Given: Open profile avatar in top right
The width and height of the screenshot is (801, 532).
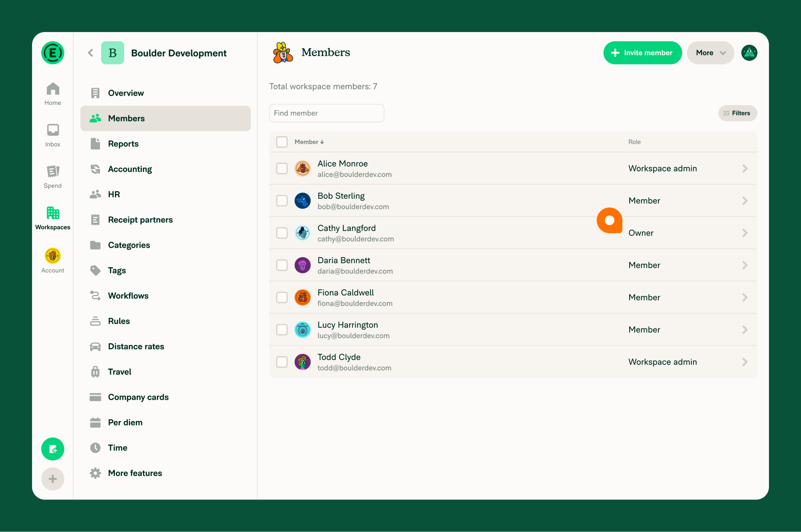Looking at the screenshot, I should (x=749, y=53).
